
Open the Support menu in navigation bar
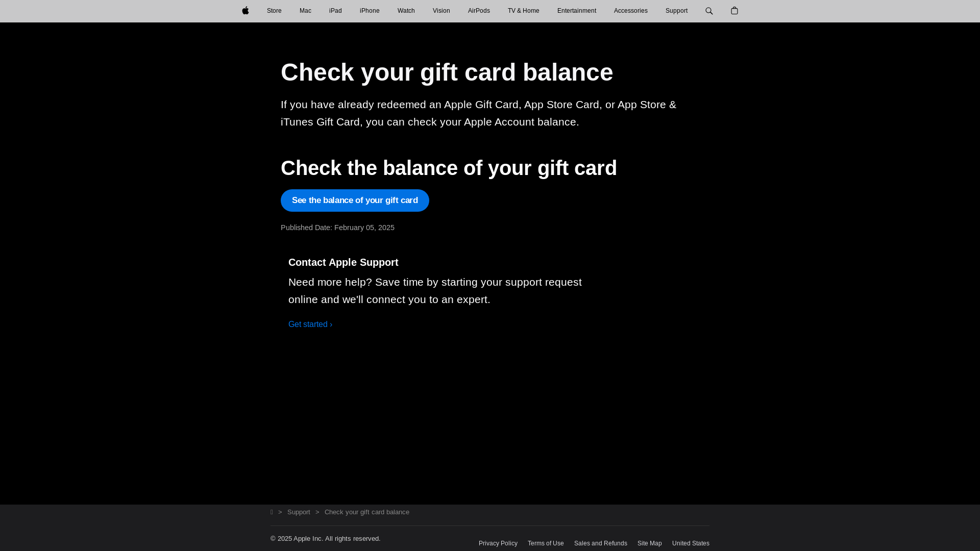click(676, 11)
